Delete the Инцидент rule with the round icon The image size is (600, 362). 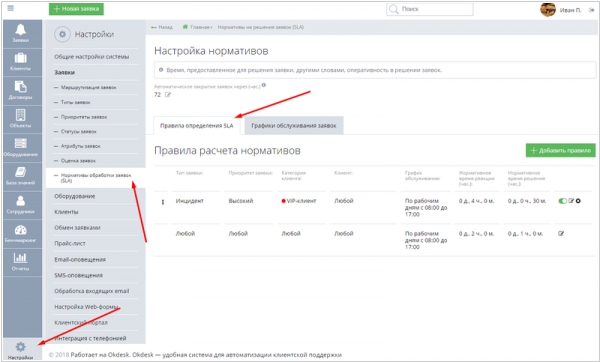[578, 201]
